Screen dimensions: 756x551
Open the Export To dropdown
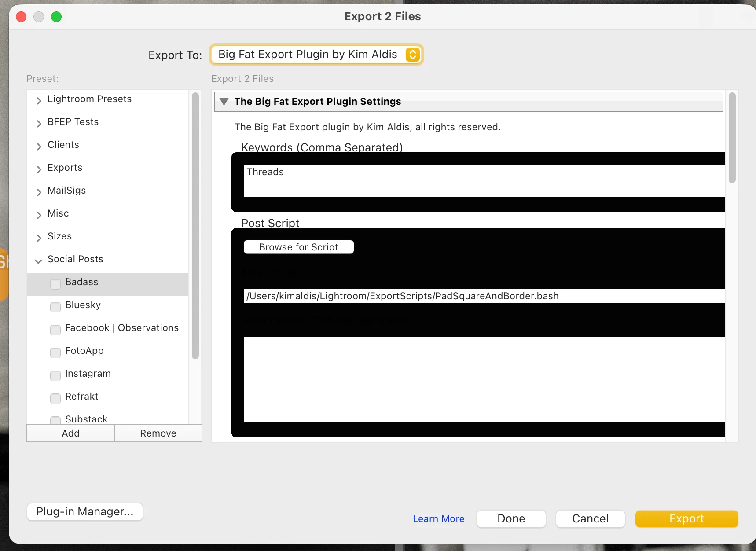click(316, 55)
